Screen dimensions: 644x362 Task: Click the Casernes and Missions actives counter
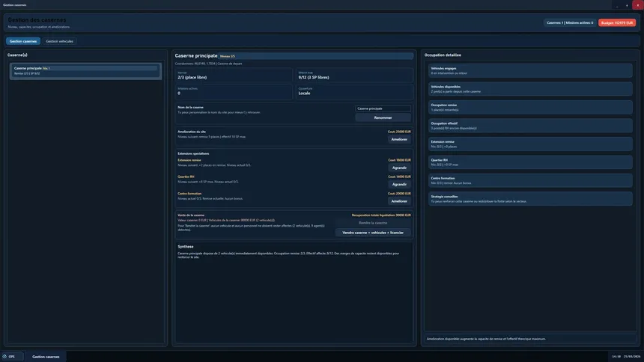click(x=570, y=22)
